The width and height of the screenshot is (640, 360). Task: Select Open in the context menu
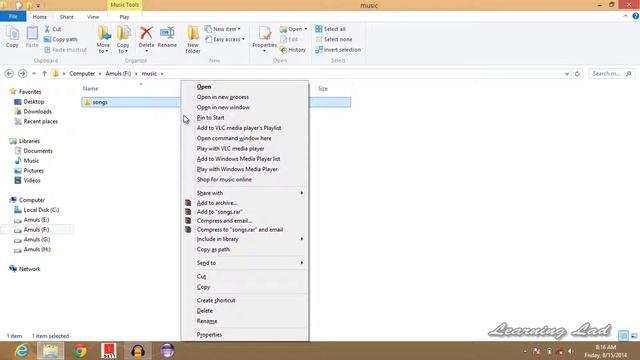[x=245, y=87]
